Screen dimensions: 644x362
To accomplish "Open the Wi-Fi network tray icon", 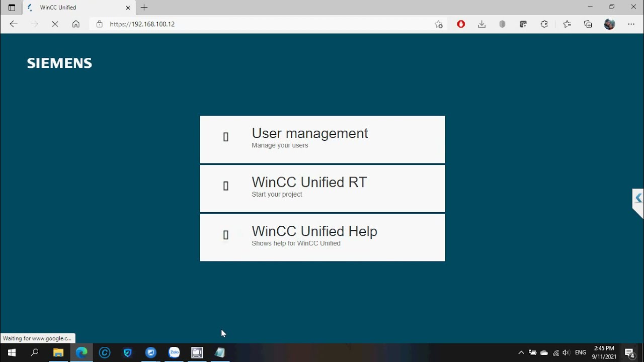I will (x=555, y=352).
